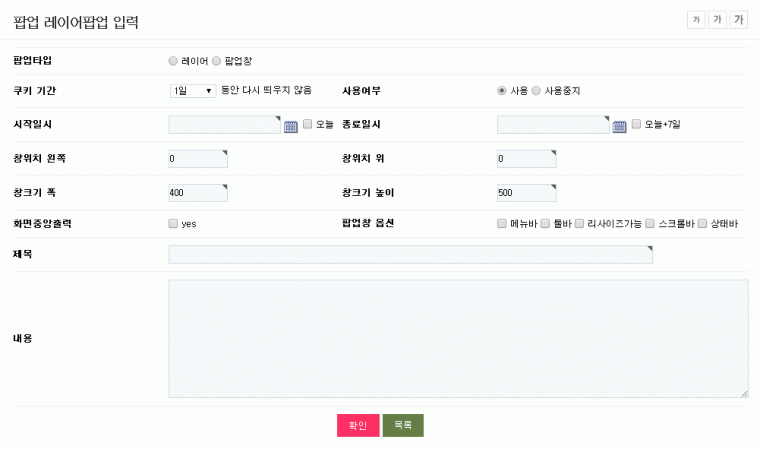Click the largest font size 가 icon

pos(739,20)
